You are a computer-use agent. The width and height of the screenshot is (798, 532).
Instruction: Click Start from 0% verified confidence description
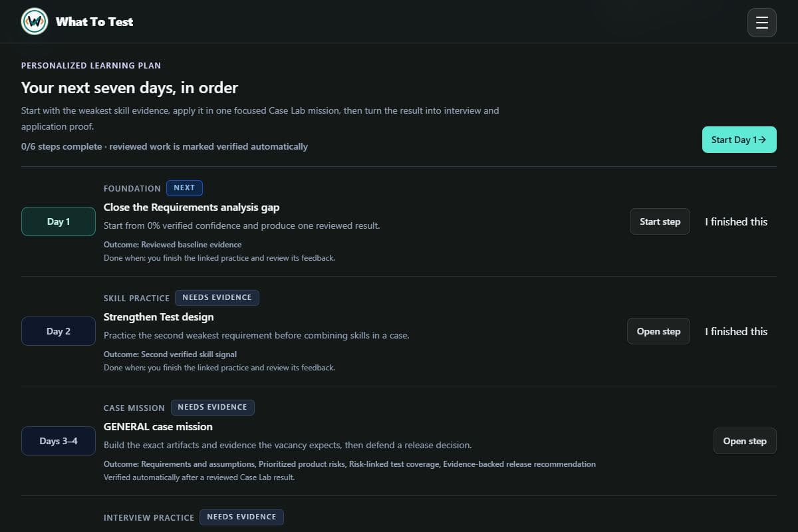coord(242,225)
